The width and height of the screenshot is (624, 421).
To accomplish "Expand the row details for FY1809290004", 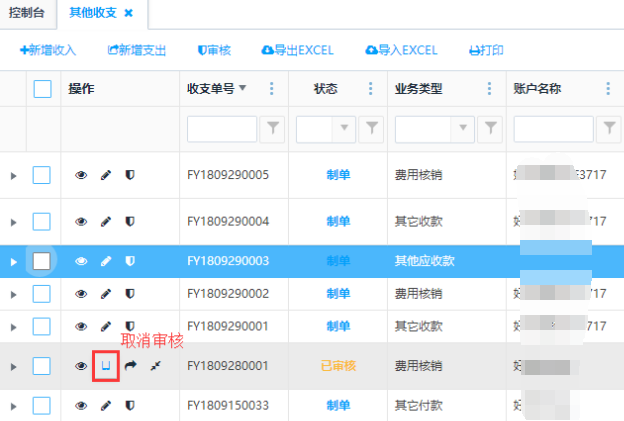I will point(13,220).
